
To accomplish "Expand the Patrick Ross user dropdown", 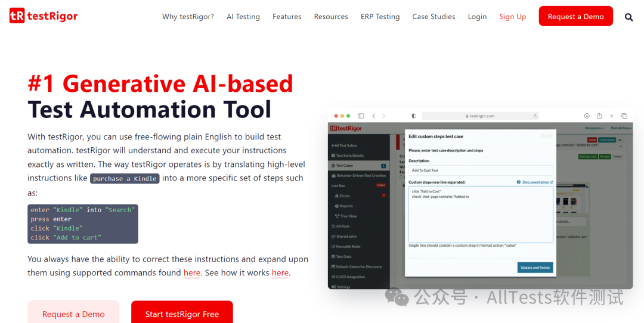I will [621, 128].
